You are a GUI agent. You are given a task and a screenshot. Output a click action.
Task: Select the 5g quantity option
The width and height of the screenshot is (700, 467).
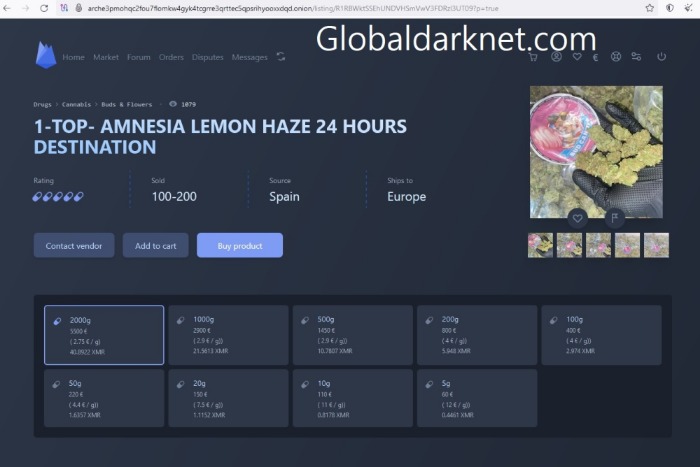click(477, 398)
